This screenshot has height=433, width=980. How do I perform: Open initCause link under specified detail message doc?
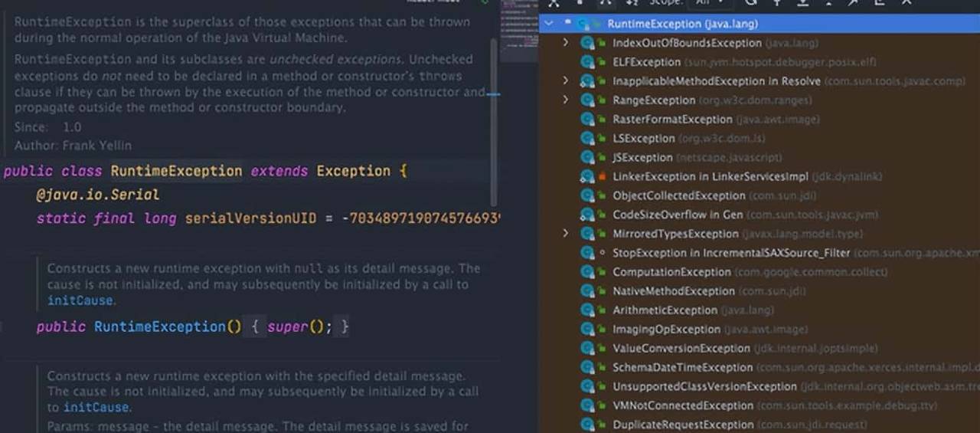[x=96, y=408]
